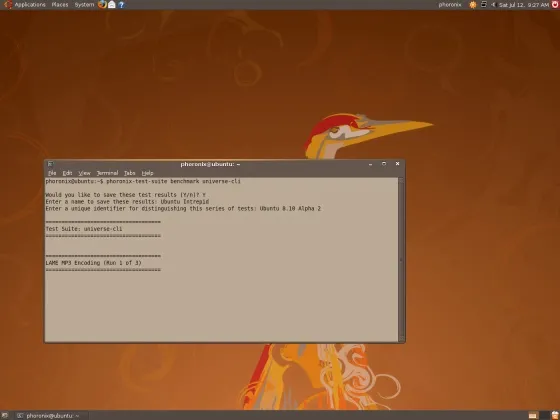Click the terminal vertical scrollbar
The image size is (560, 420).
click(x=401, y=260)
